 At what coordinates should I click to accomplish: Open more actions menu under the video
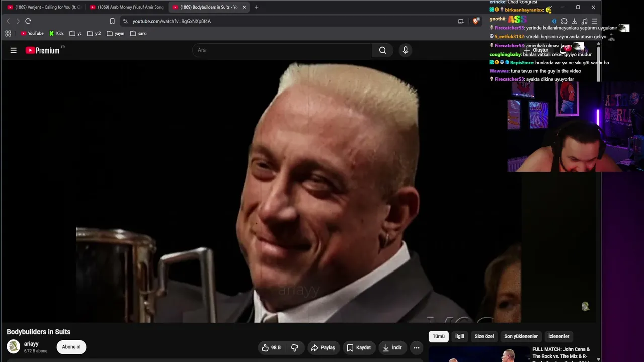416,347
